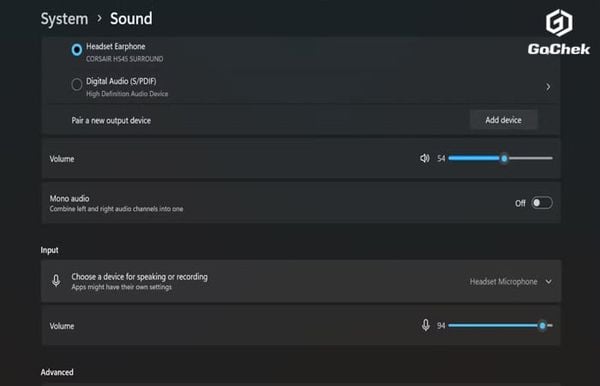Image resolution: width=600 pixels, height=386 pixels.
Task: Toggle the Mono audio switch
Action: coord(542,203)
